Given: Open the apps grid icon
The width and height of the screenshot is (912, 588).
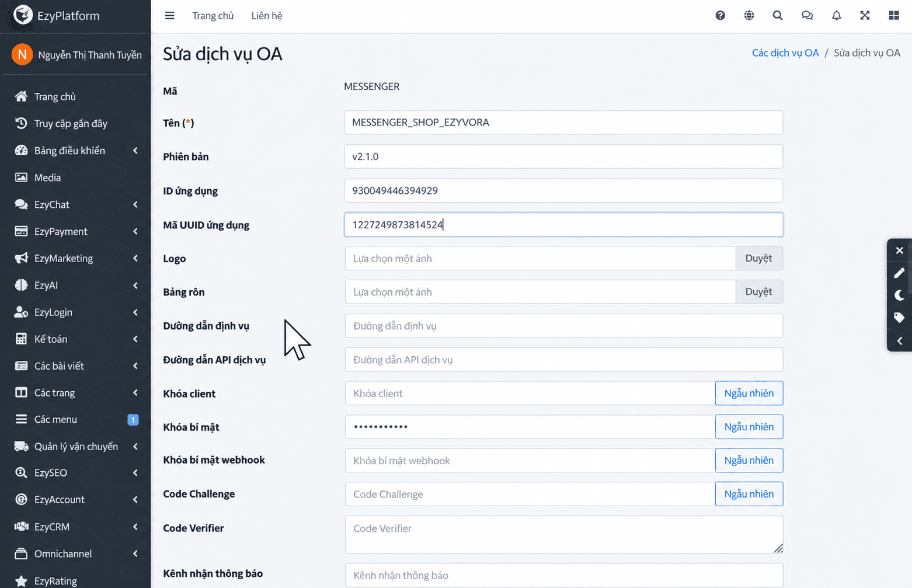Looking at the screenshot, I should 894,16.
